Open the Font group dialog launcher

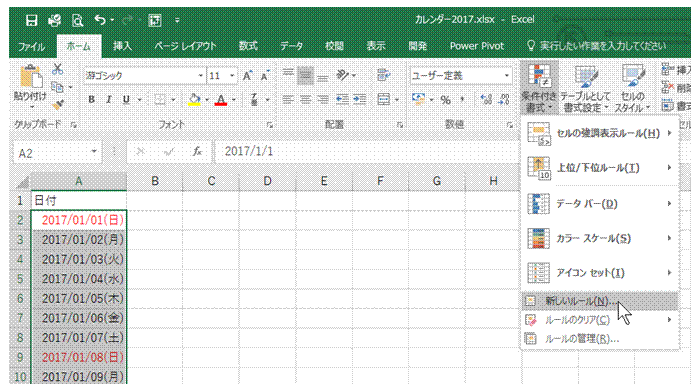(270, 126)
